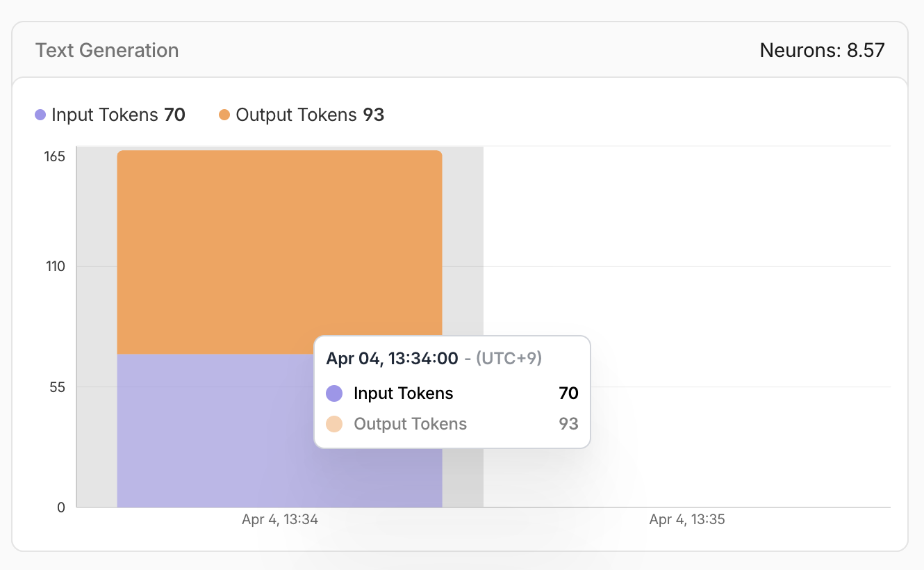Click the Text Generation panel title
The height and width of the screenshot is (570, 924).
107,51
